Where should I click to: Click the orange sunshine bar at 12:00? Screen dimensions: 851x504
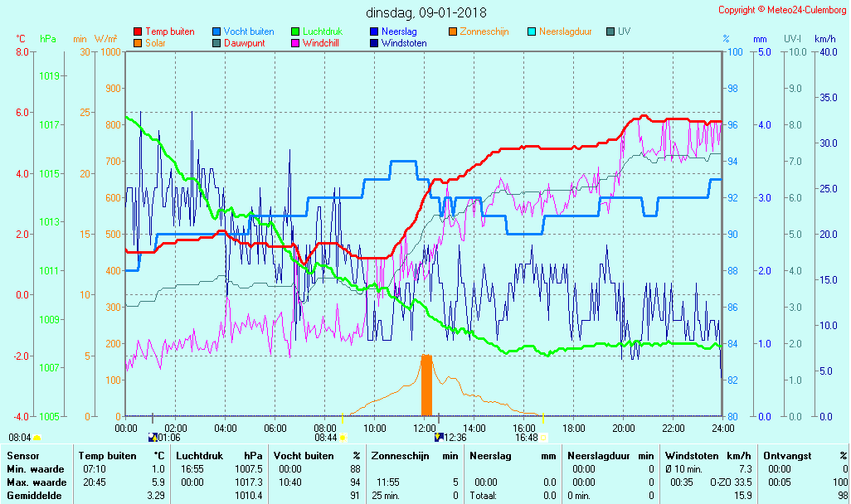[427, 385]
